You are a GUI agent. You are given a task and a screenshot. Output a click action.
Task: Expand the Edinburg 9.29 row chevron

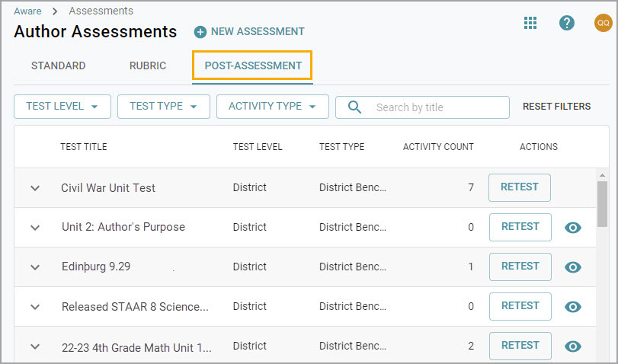point(35,267)
